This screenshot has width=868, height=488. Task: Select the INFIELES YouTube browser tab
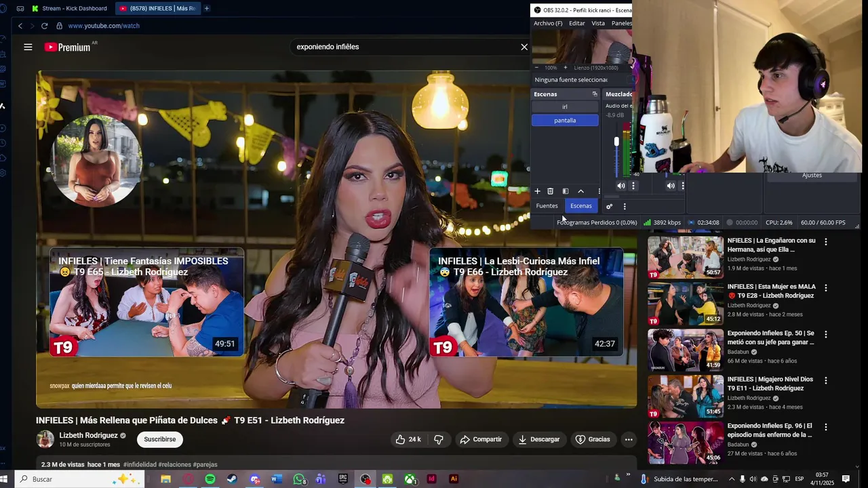(x=157, y=8)
